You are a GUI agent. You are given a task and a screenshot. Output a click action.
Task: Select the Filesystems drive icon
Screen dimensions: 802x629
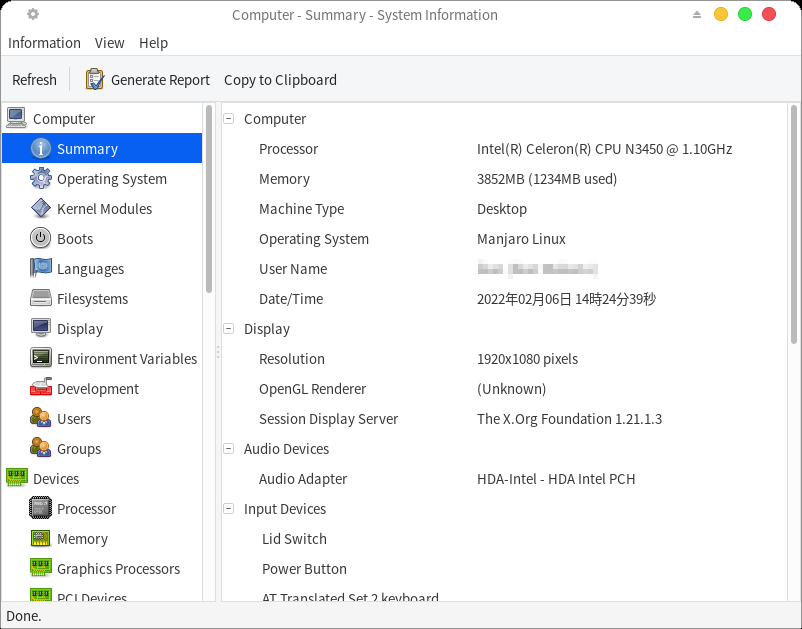40,299
